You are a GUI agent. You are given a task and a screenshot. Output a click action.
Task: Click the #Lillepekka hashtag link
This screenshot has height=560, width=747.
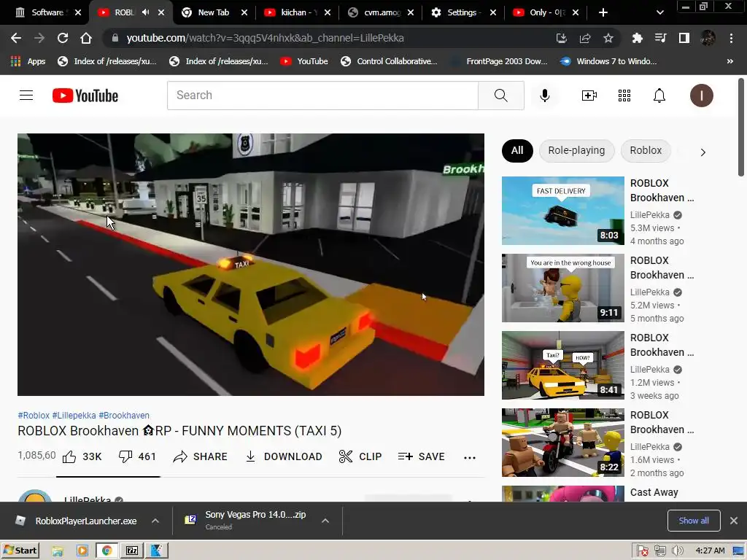pyautogui.click(x=74, y=415)
